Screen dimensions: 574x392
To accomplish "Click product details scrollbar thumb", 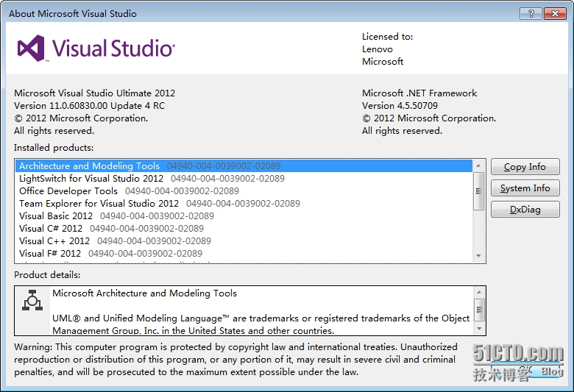I will [479, 310].
